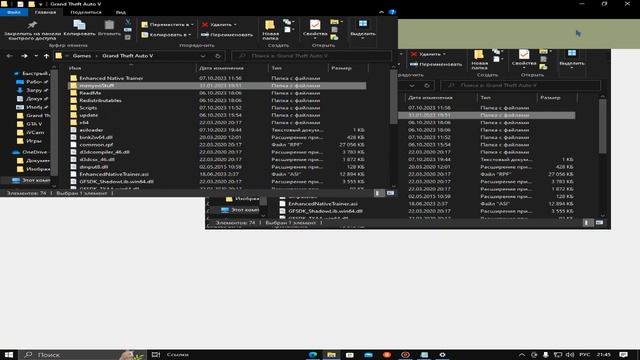This screenshot has height=360, width=640.
Task: Sort by Дата изменения in front window
Action: (222, 68)
